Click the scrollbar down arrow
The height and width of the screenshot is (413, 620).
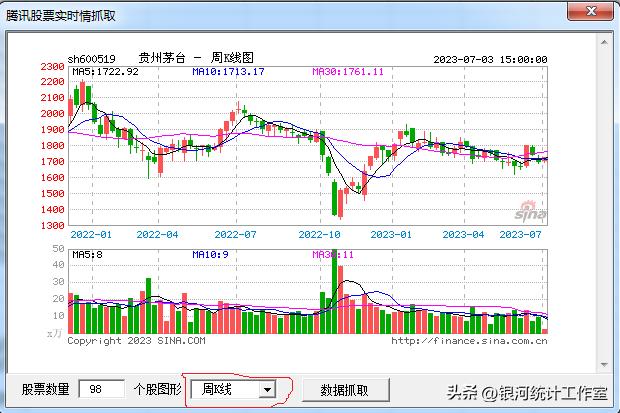pos(604,364)
